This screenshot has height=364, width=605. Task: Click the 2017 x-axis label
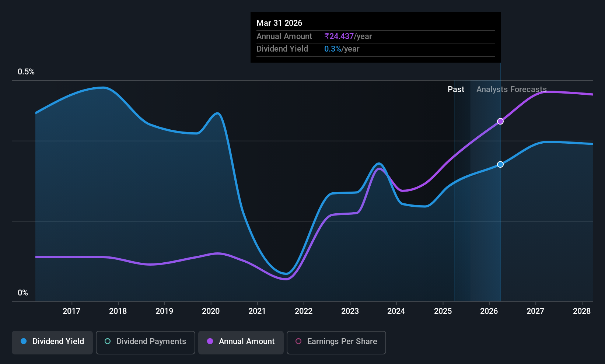(71, 311)
